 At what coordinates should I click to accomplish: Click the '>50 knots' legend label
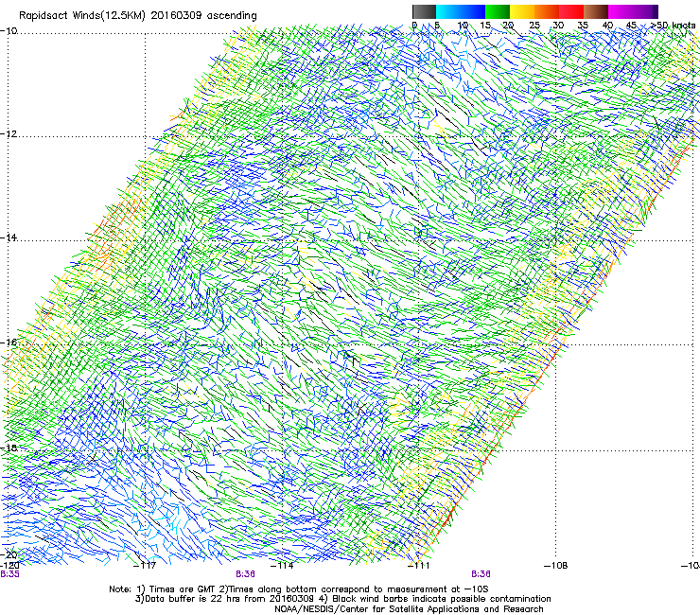pyautogui.click(x=674, y=26)
